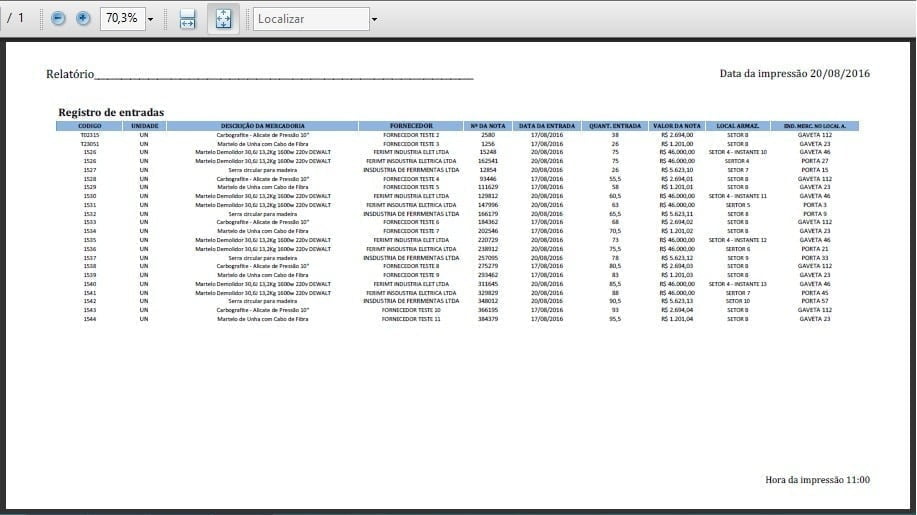The height and width of the screenshot is (515, 917).
Task: Click the page count '/ 1' indicator
Action: coord(16,18)
